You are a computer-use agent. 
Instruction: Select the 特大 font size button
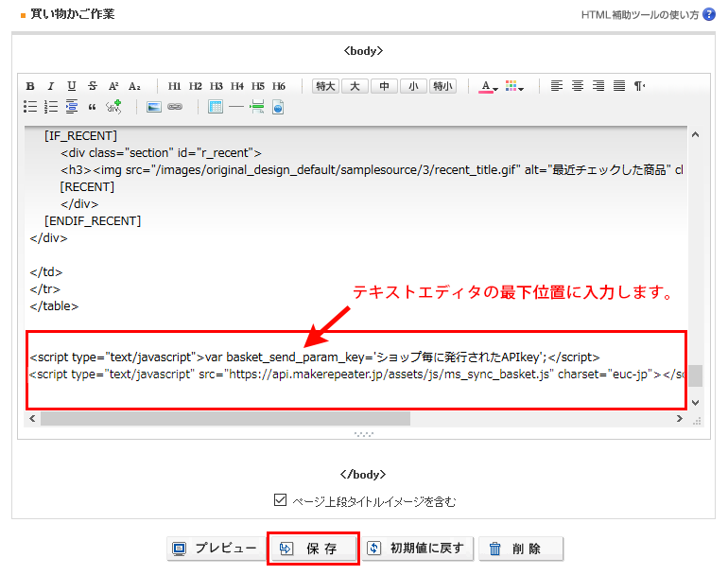[325, 86]
